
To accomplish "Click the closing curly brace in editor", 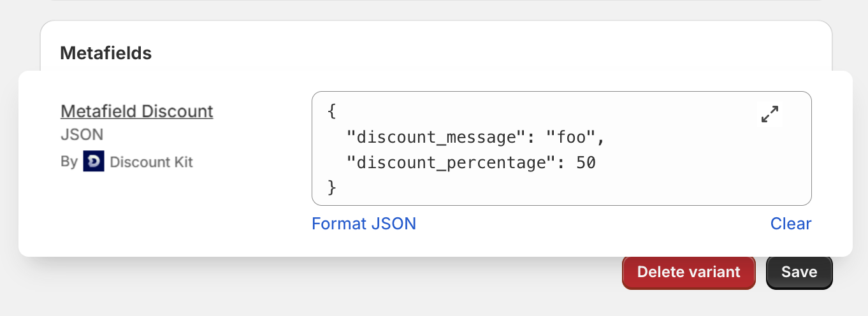I will (x=331, y=187).
